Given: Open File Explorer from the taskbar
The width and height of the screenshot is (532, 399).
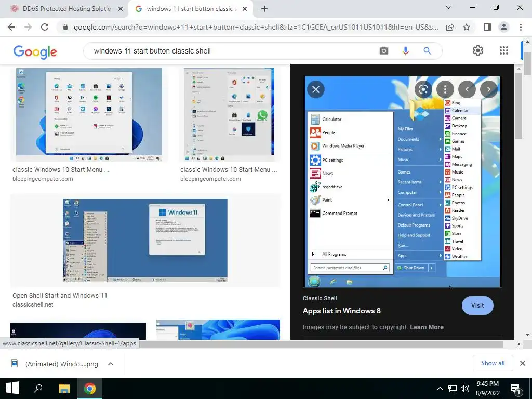Looking at the screenshot, I should click(x=64, y=389).
